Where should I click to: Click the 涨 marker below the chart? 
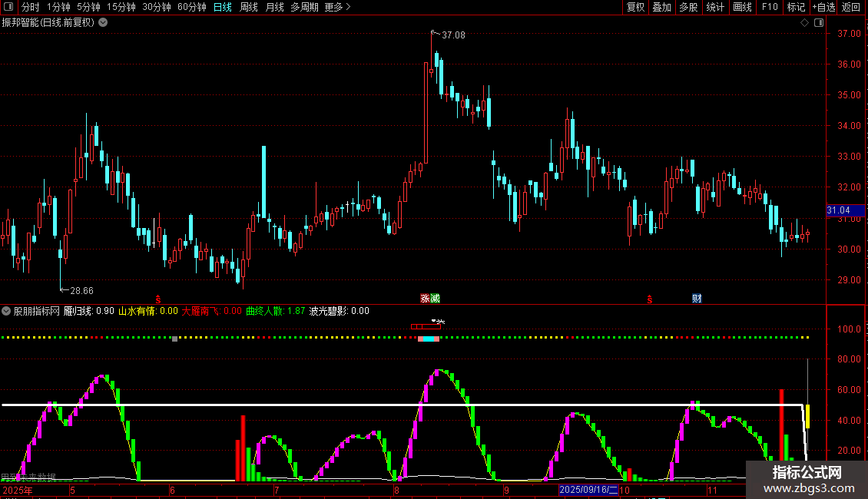(425, 299)
